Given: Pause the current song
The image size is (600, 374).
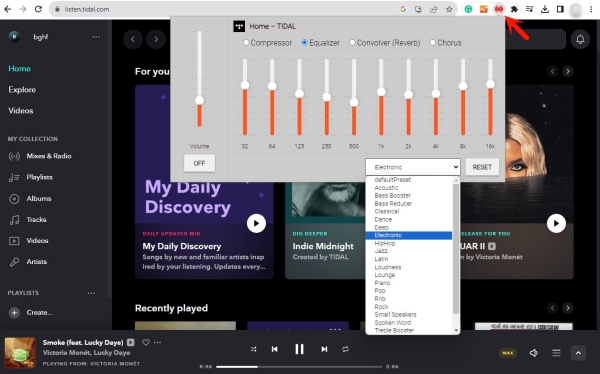Looking at the screenshot, I should (x=299, y=349).
